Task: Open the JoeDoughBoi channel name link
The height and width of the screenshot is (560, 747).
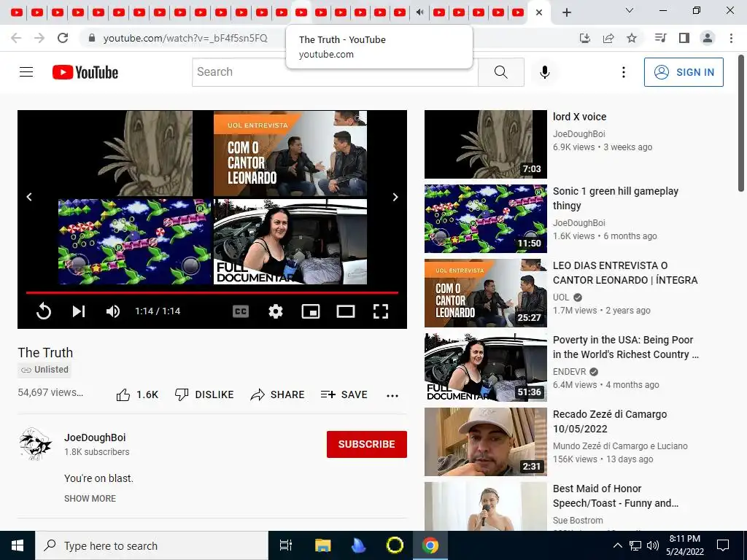Action: (x=95, y=437)
